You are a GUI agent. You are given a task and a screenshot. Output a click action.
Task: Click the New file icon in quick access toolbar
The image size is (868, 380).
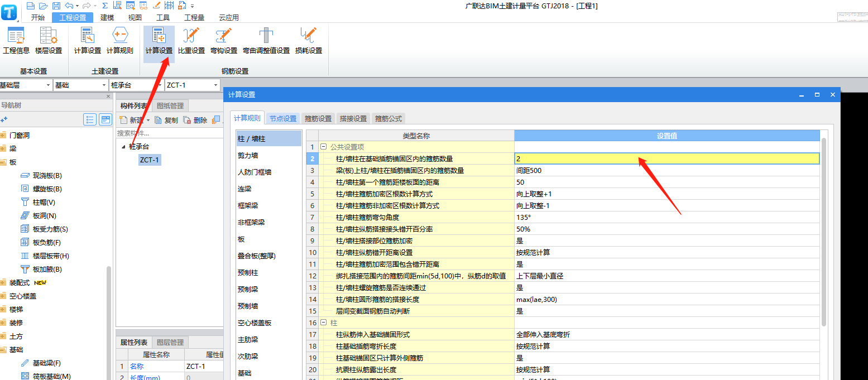(30, 6)
